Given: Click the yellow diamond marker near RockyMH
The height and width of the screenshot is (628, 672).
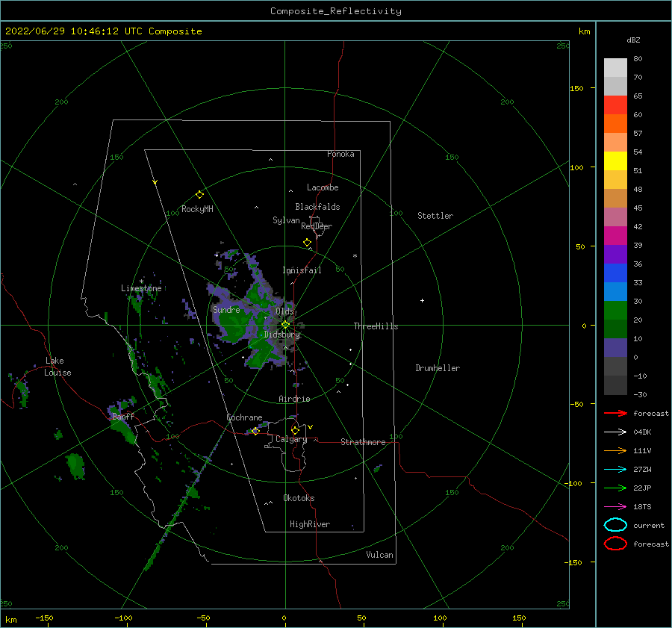Looking at the screenshot, I should tap(199, 195).
